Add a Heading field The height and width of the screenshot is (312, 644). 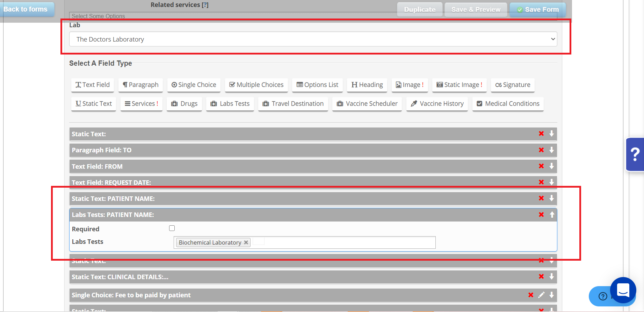367,85
